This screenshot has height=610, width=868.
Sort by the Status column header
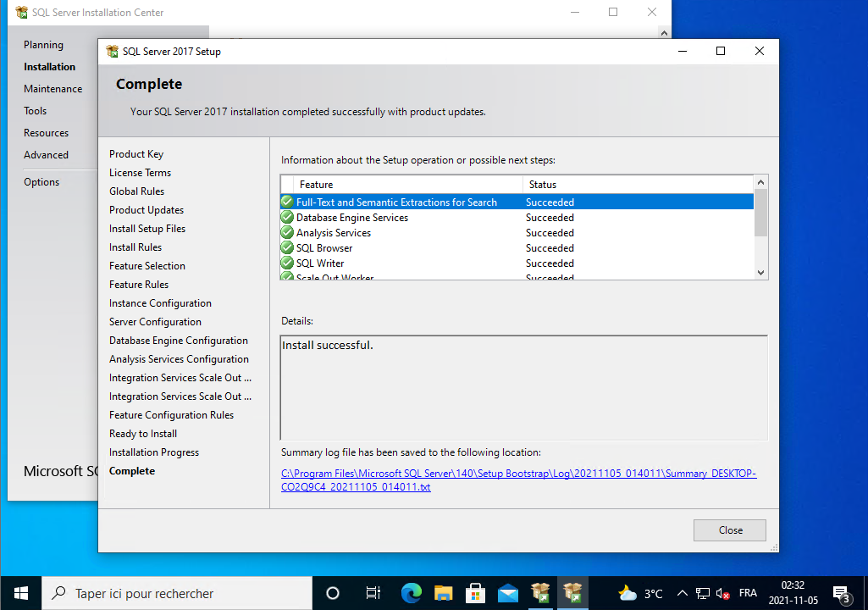(x=635, y=184)
